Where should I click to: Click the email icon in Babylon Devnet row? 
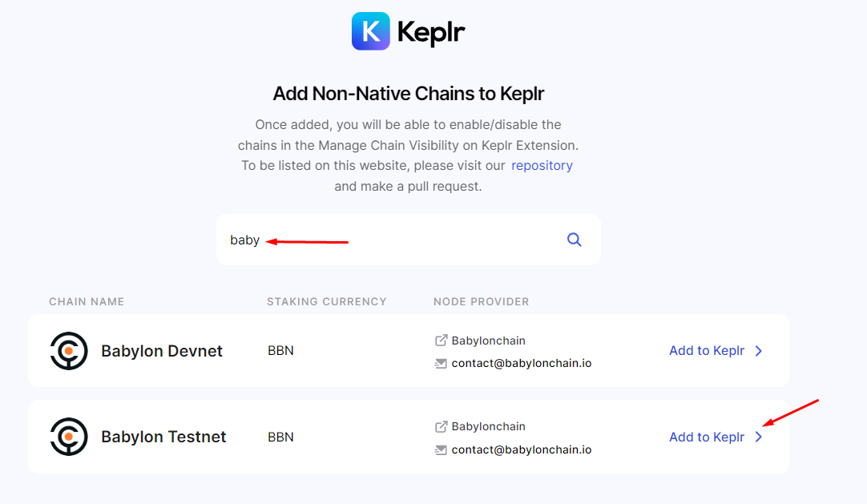[x=441, y=363]
